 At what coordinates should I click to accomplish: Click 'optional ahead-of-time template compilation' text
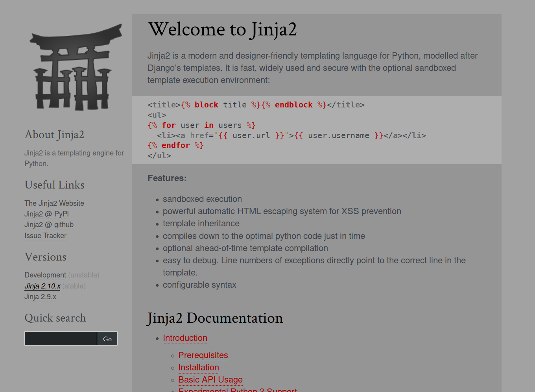(245, 248)
